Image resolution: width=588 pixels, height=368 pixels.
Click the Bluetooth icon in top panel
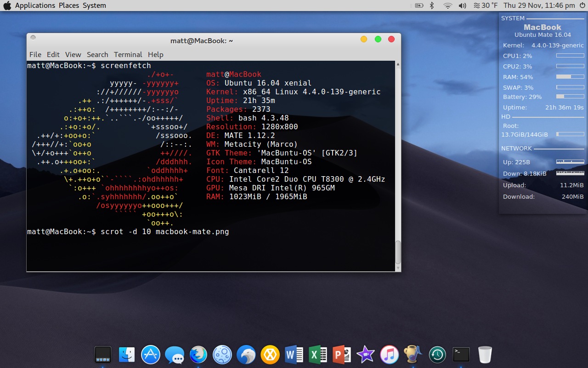tap(432, 6)
